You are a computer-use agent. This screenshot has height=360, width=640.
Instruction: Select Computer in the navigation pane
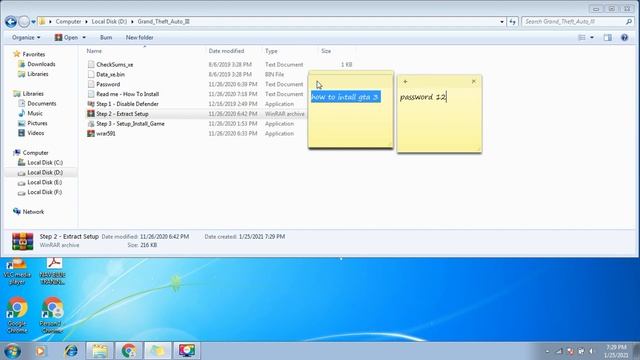(35, 153)
